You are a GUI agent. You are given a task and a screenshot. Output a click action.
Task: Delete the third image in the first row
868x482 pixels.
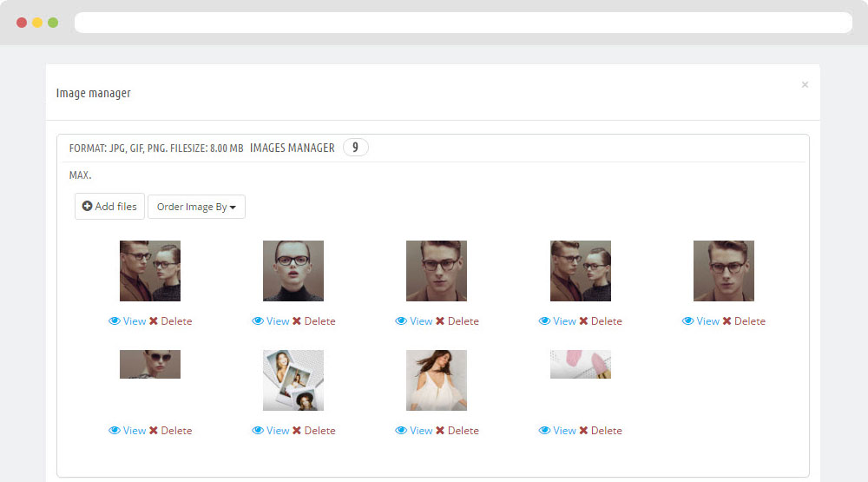457,321
